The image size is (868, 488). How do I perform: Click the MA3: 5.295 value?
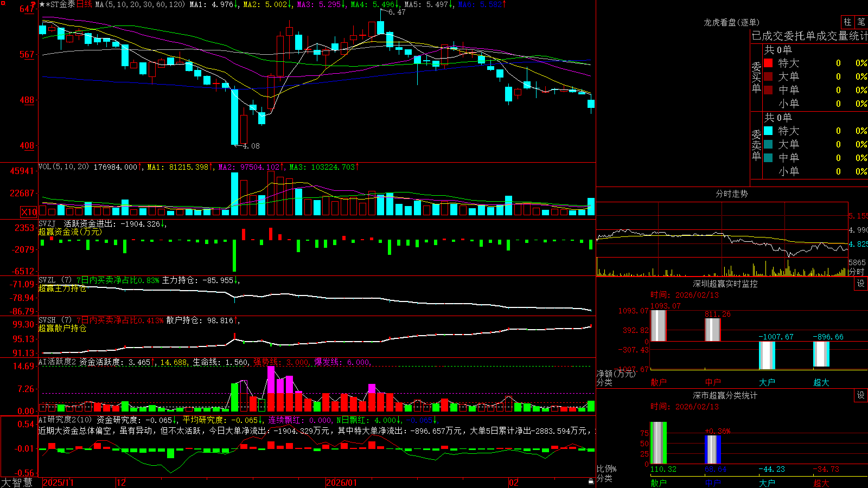click(321, 4)
